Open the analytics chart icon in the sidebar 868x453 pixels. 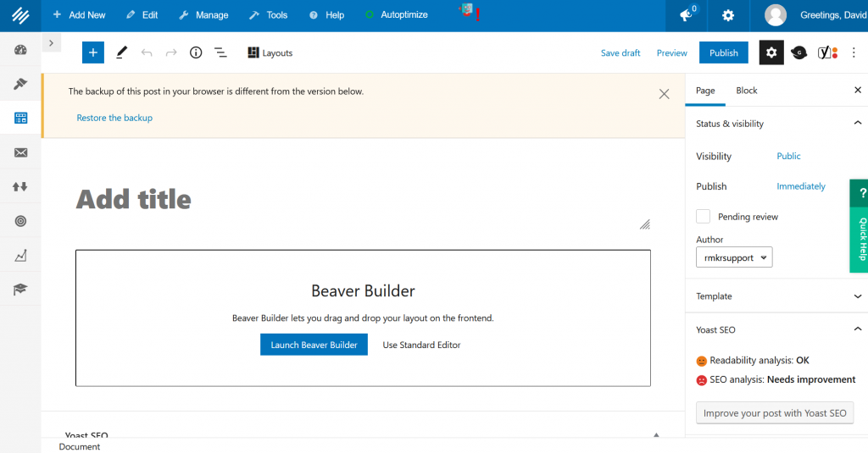pos(20,256)
